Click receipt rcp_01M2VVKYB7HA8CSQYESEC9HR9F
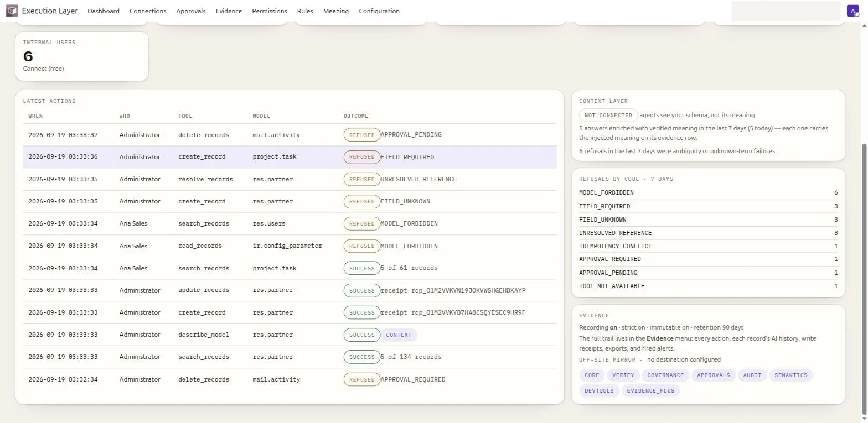Screen dimensions: 868x423 (453, 313)
